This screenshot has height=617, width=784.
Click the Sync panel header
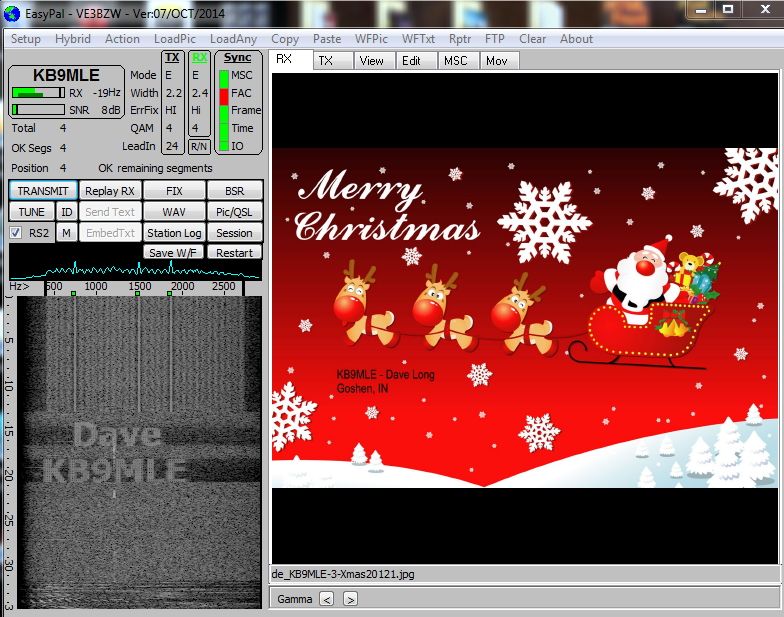click(x=238, y=58)
